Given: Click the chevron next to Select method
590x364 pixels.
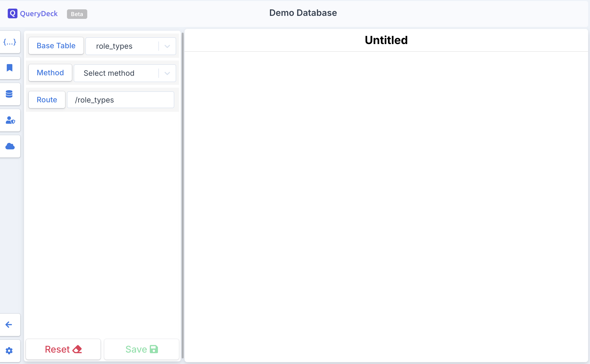Looking at the screenshot, I should tap(167, 73).
